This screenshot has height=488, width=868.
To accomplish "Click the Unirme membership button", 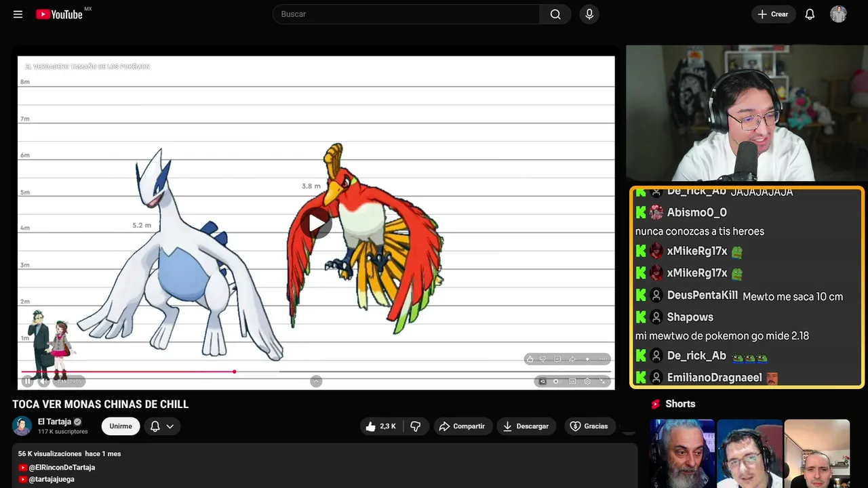I will click(x=121, y=426).
